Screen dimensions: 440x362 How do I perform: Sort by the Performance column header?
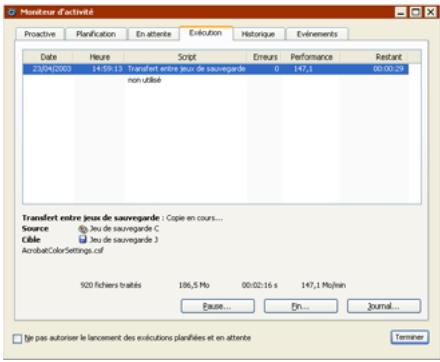click(311, 57)
